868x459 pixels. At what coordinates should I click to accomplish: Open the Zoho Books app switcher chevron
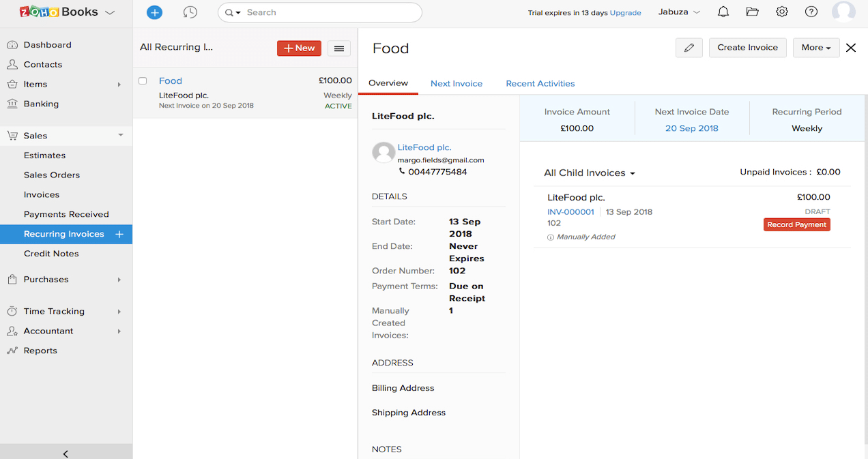point(110,12)
